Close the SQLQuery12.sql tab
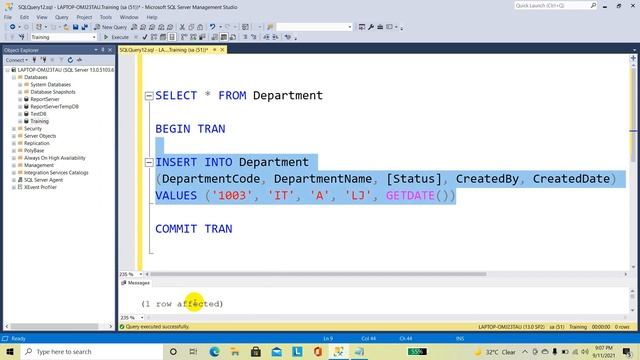This screenshot has height=360, width=640. tap(222, 50)
